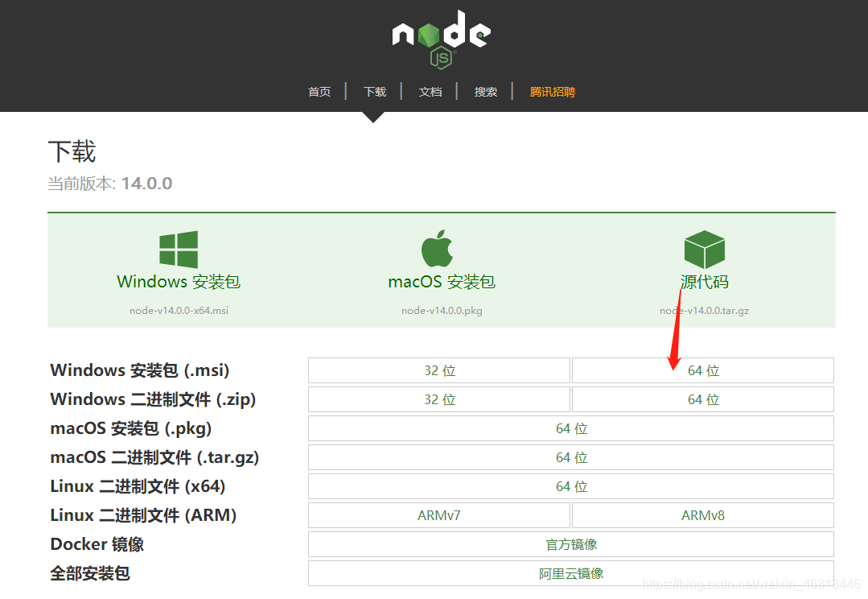The width and height of the screenshot is (868, 599).
Task: Click the Linux 二进制文件 (x64) row label
Action: (138, 486)
